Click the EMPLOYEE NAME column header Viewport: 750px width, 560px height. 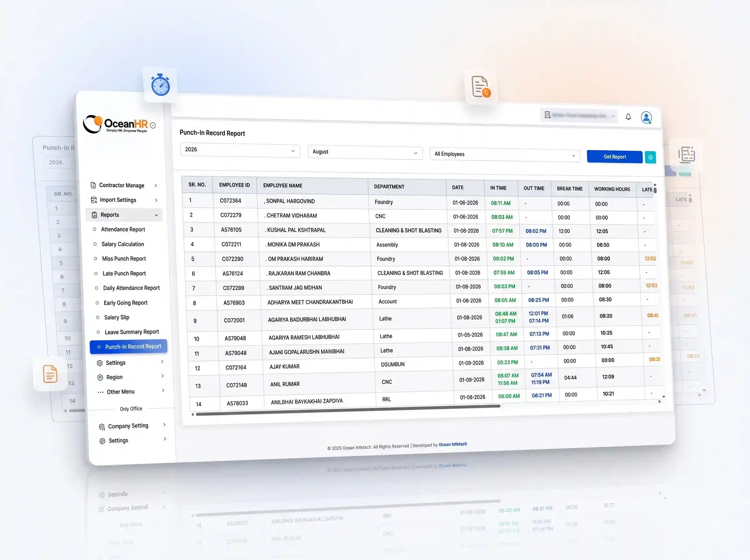[x=282, y=186]
